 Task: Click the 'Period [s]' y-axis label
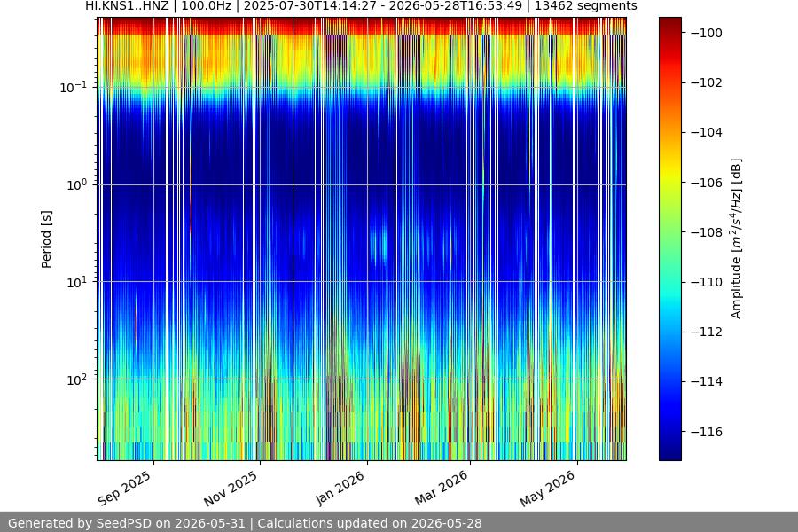46,239
